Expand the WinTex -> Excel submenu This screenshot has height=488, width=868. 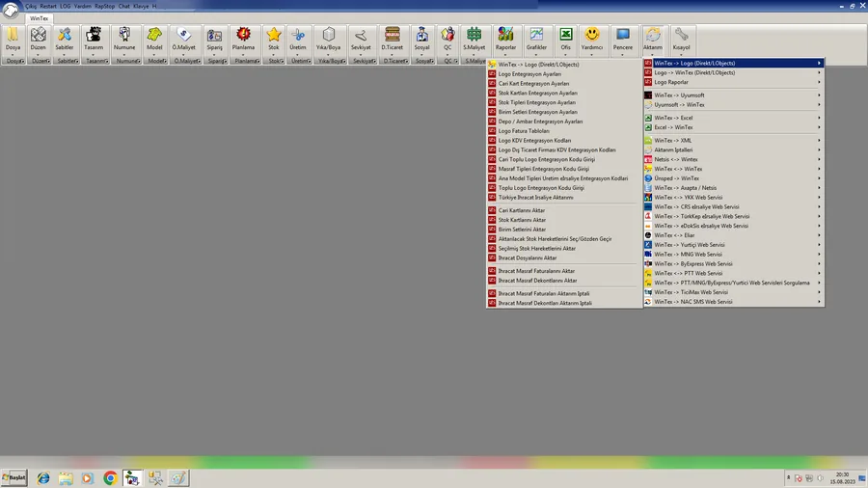point(734,118)
